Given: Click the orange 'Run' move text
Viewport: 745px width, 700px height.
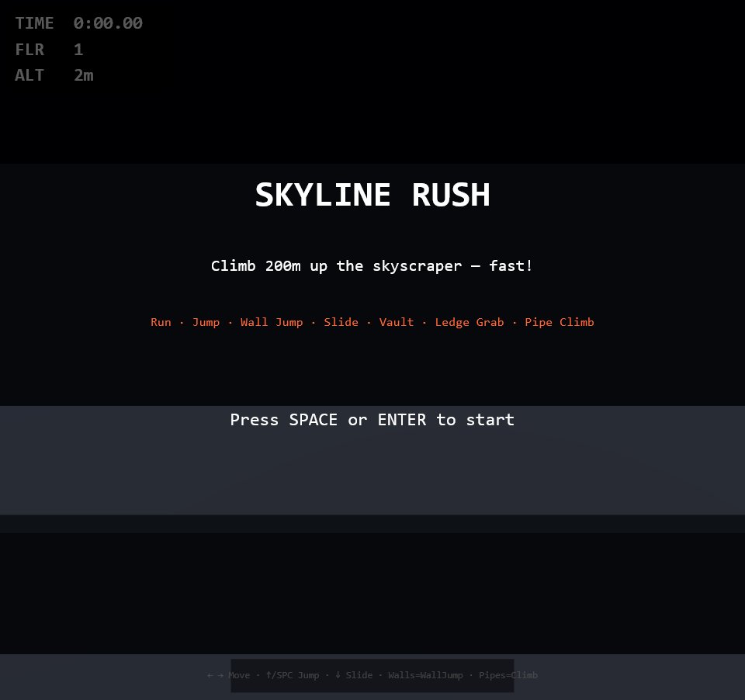Looking at the screenshot, I should click(x=161, y=322).
